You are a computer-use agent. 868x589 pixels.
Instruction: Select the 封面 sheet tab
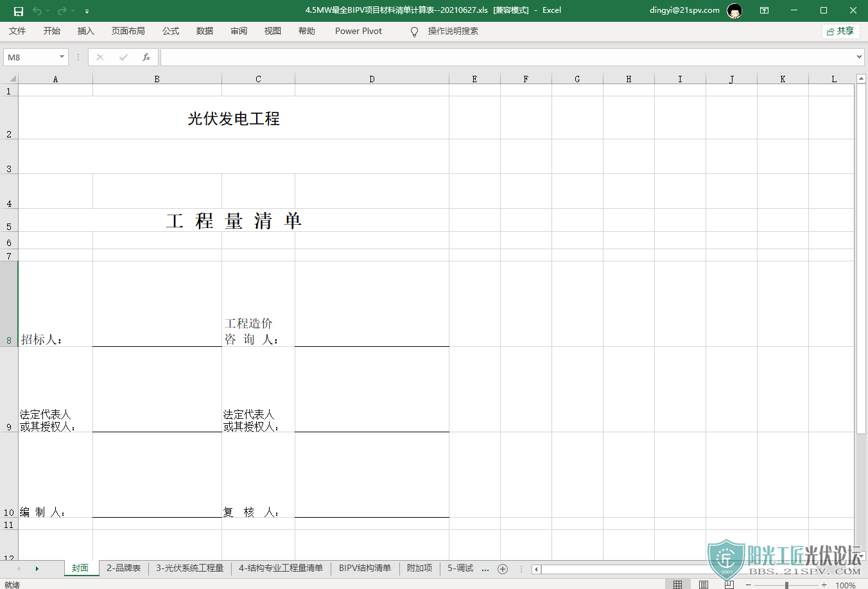(x=81, y=568)
